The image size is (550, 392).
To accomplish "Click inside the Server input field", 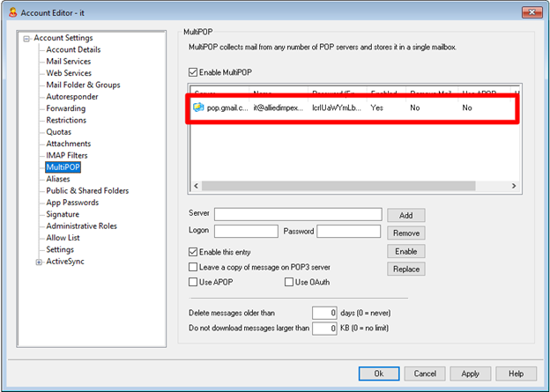I will click(298, 214).
